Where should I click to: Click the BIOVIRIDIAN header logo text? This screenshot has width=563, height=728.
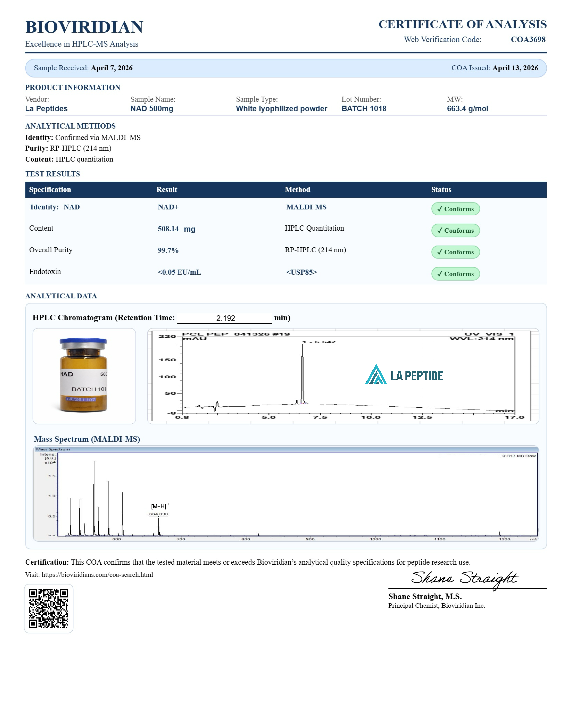(x=84, y=27)
